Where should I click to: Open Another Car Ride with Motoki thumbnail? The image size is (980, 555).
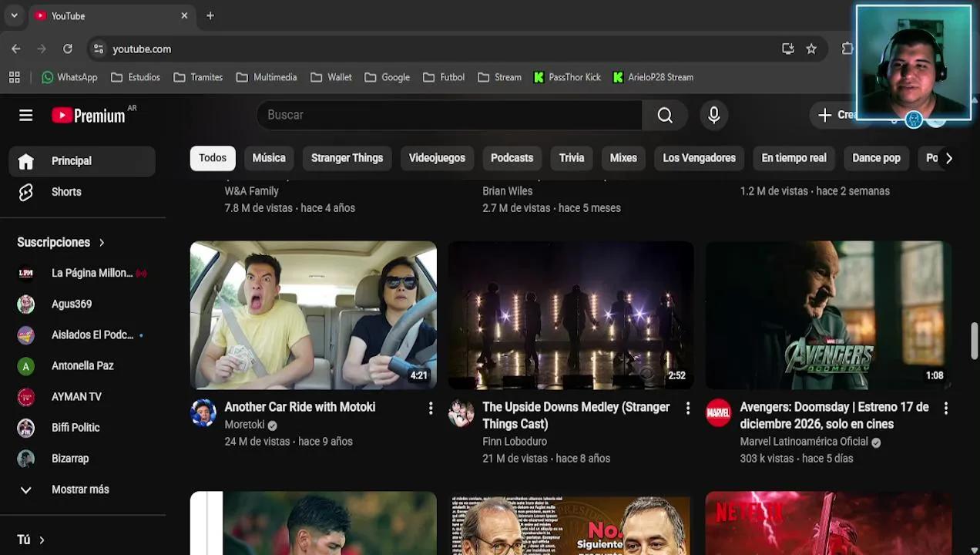point(314,315)
